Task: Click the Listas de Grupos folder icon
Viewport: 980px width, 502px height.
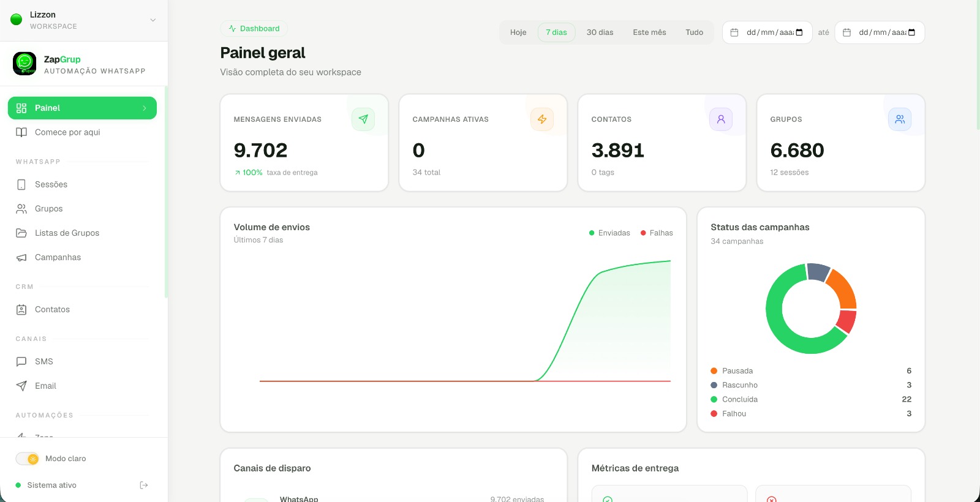Action: tap(21, 233)
